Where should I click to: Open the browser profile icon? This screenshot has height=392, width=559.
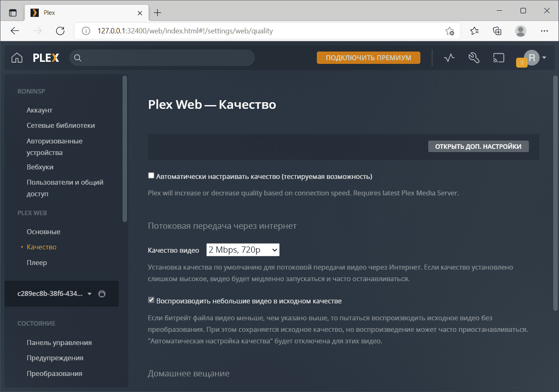[x=521, y=31]
